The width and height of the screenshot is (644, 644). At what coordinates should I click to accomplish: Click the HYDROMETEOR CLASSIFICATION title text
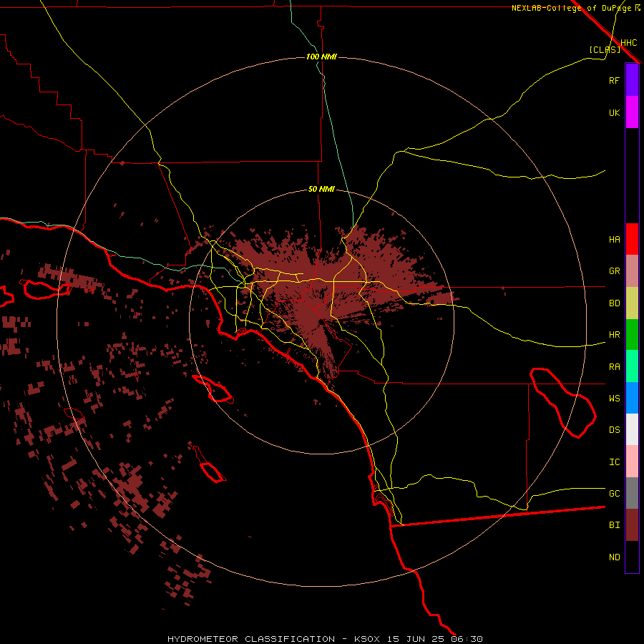click(251, 639)
